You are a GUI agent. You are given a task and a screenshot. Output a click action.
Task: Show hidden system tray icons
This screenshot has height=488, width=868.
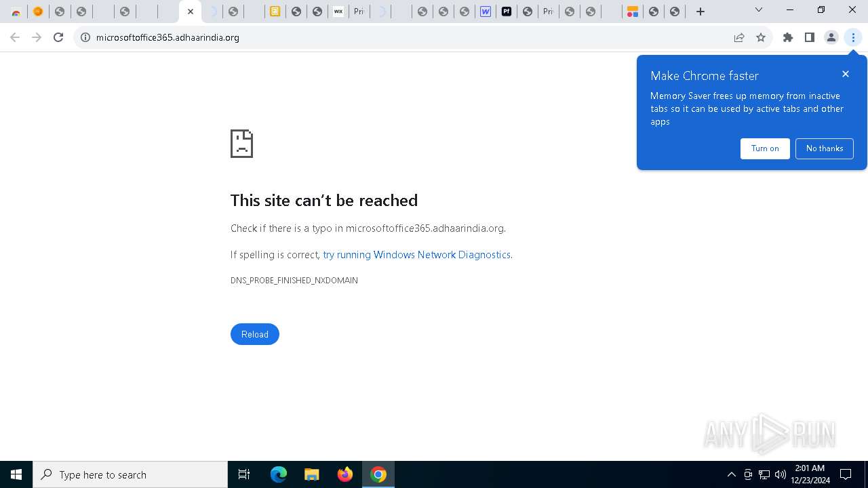[732, 474]
